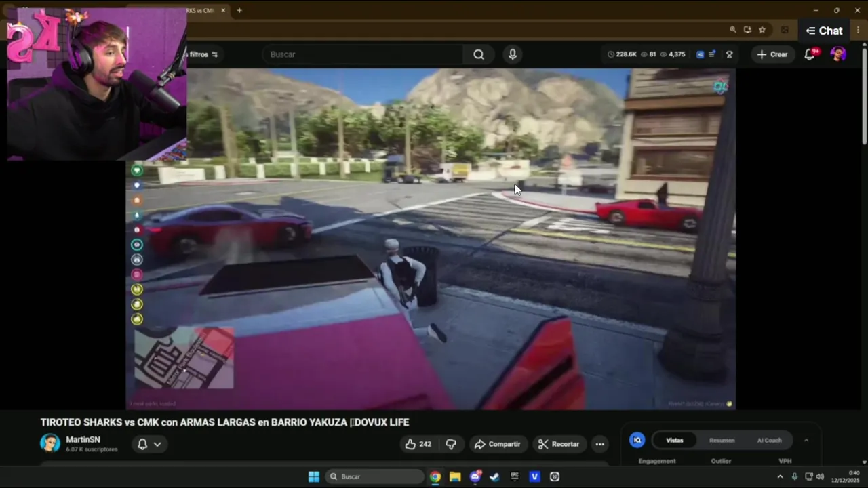Open volume control in the system tray
Viewport: 868px width, 488px height.
(820, 476)
